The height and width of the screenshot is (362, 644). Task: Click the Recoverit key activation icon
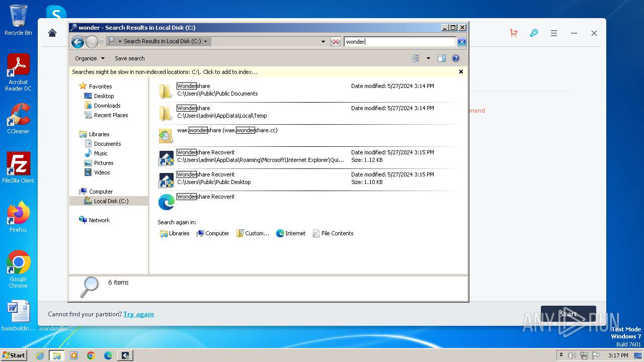pyautogui.click(x=534, y=33)
